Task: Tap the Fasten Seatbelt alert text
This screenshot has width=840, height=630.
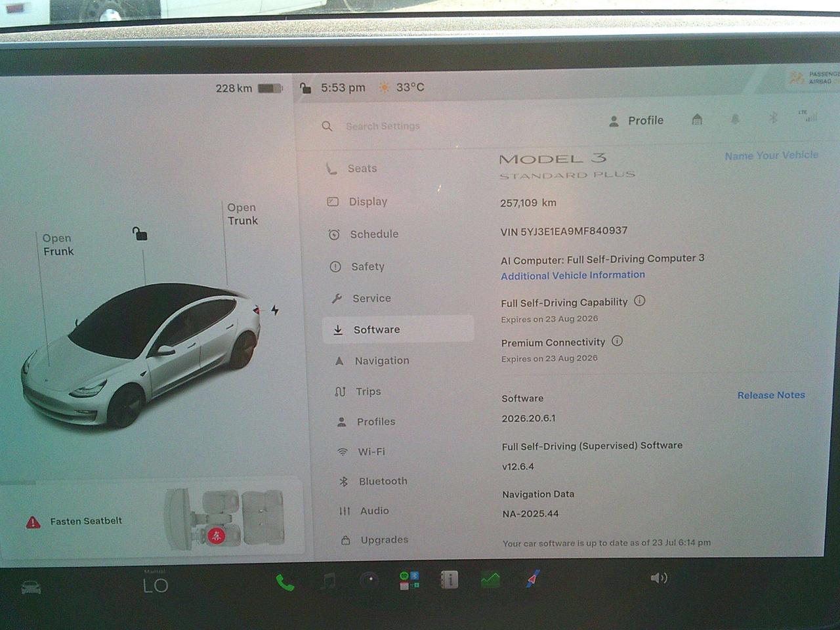Action: click(86, 521)
